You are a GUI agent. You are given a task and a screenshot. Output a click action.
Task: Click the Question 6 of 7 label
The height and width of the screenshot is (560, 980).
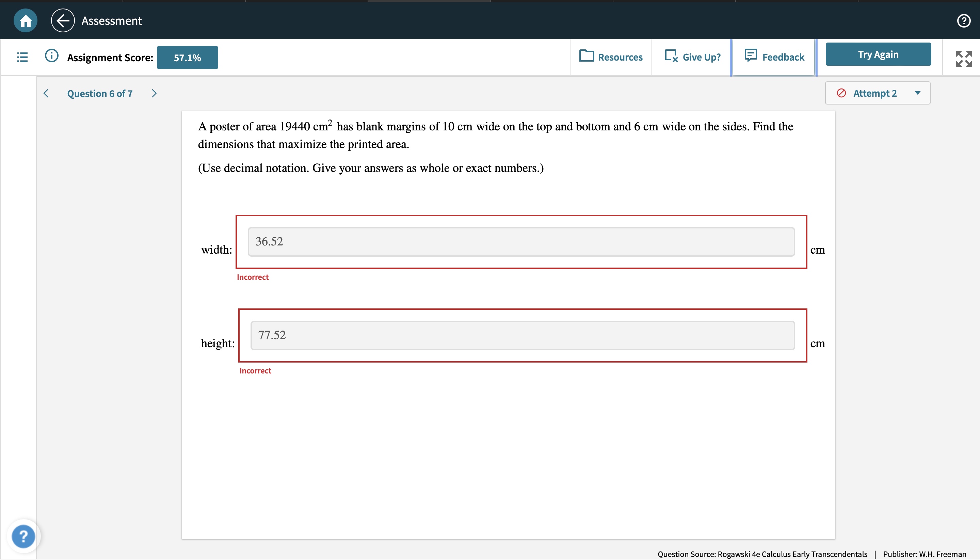[x=100, y=94]
